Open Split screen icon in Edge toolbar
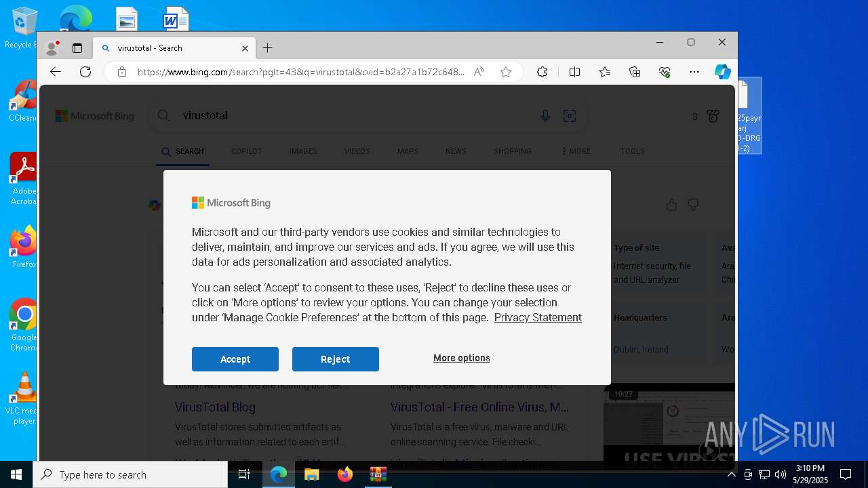Screen dimensions: 868x488 [574, 72]
